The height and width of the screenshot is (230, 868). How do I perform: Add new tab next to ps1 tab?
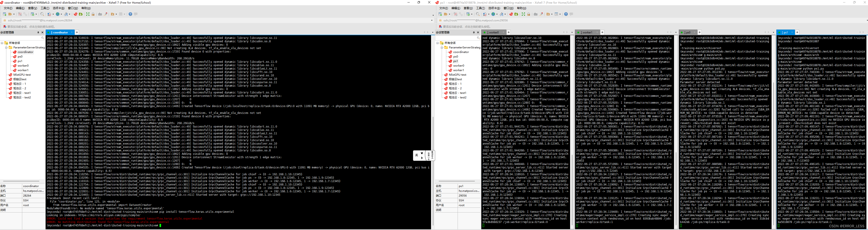pyautogui.click(x=797, y=32)
